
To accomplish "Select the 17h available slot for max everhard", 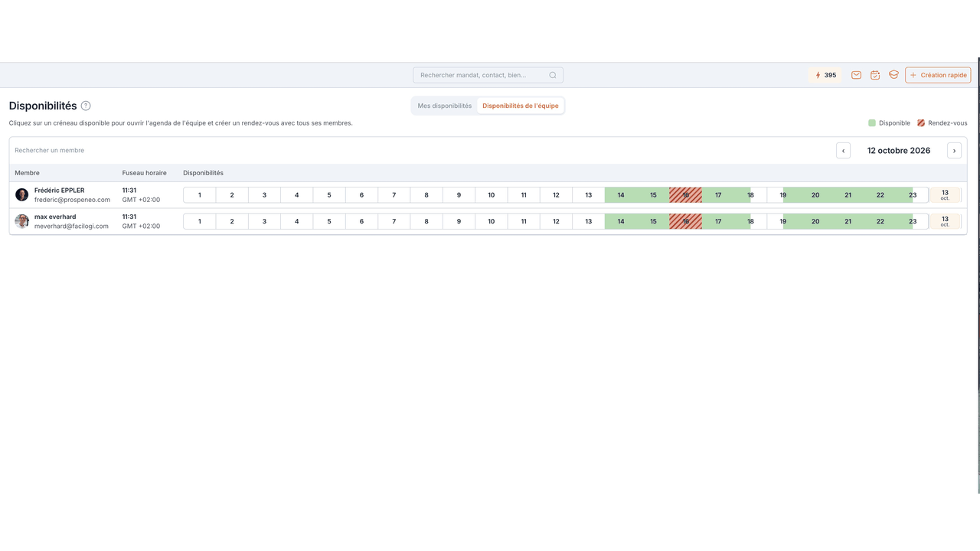I will (x=718, y=222).
